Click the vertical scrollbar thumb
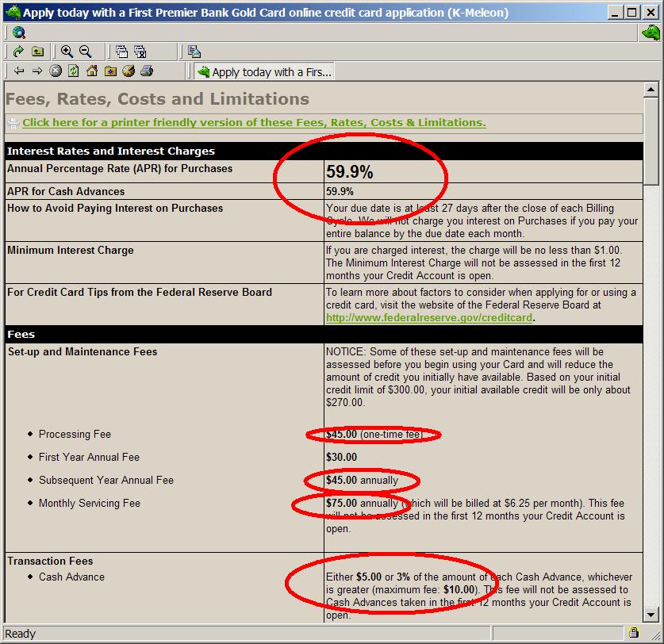This screenshot has width=664, height=644. point(651,141)
